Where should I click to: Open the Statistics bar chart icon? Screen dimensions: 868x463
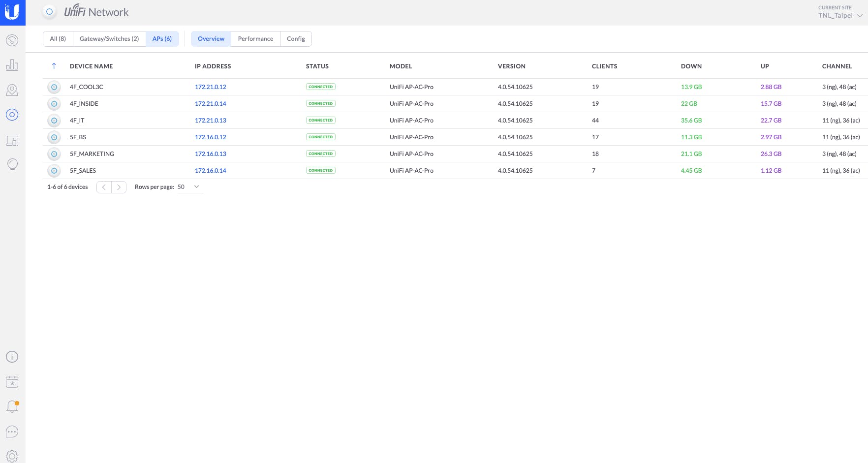point(12,65)
